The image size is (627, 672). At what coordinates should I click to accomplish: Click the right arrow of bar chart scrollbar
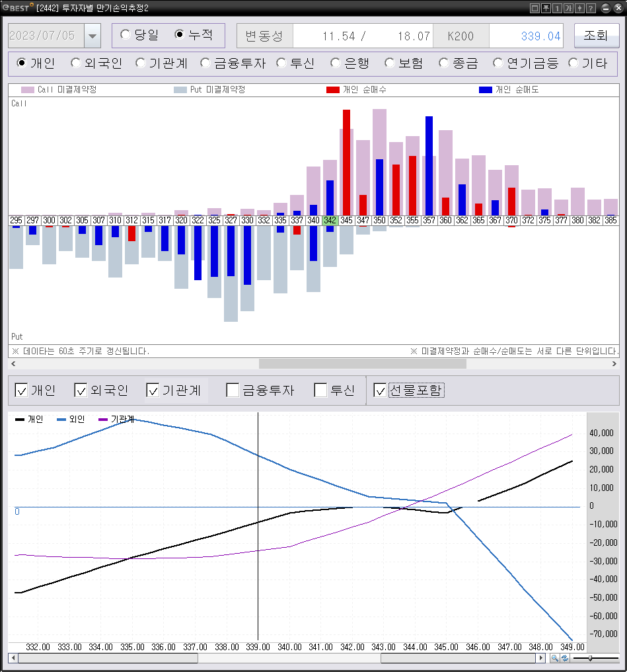614,364
